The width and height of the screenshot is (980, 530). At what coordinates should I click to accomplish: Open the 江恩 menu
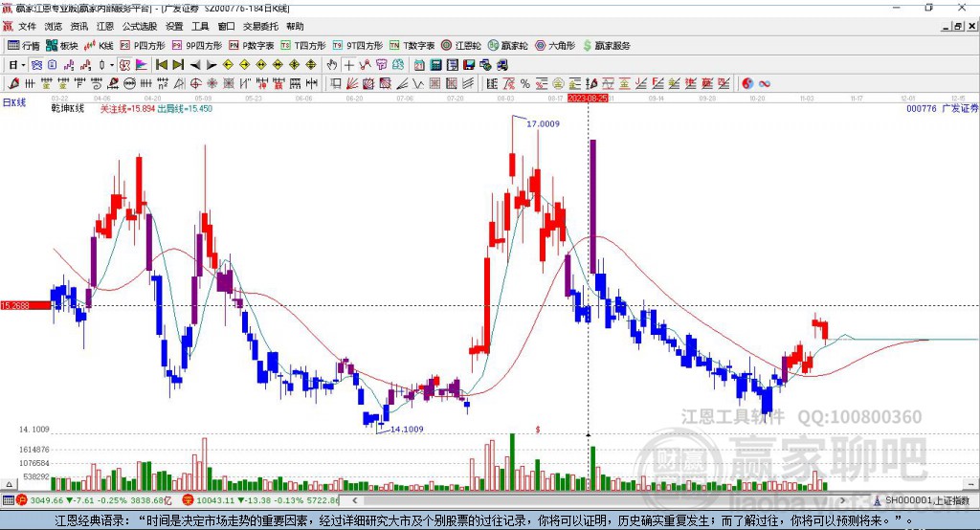tap(105, 26)
